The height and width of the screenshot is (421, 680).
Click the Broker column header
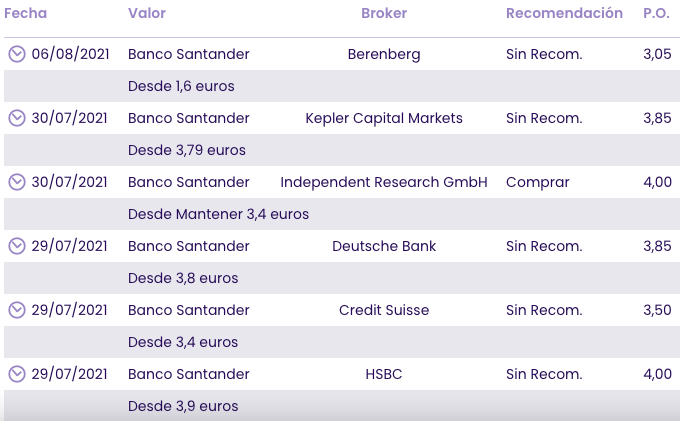[x=384, y=13]
